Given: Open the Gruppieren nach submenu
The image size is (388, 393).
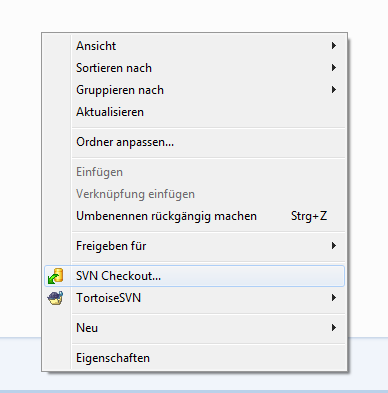Looking at the screenshot, I should click(194, 90).
